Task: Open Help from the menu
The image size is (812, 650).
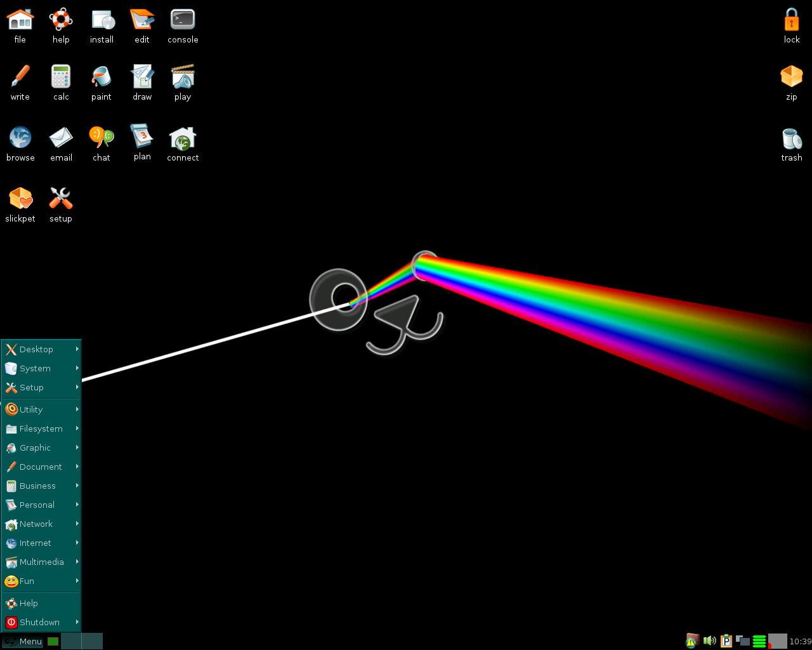Action: click(28, 603)
